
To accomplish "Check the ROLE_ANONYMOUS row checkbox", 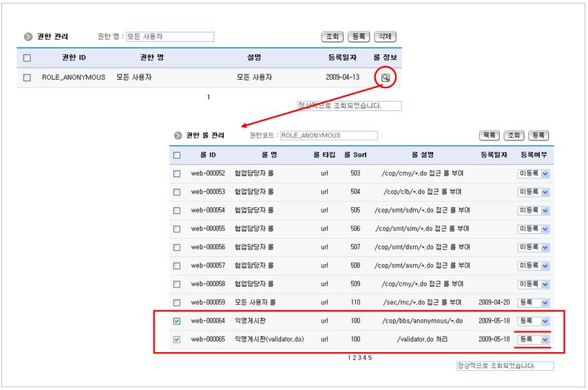I will point(28,78).
